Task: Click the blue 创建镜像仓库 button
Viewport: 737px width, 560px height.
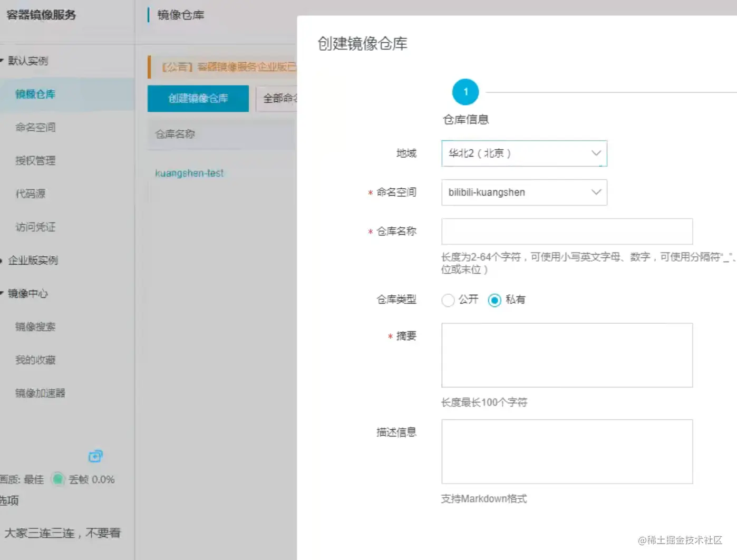Action: [198, 99]
